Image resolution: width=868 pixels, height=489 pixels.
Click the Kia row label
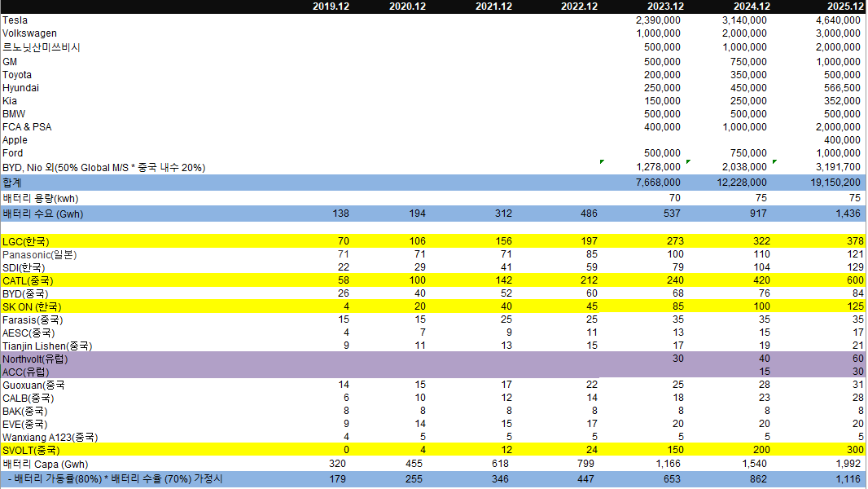10,101
